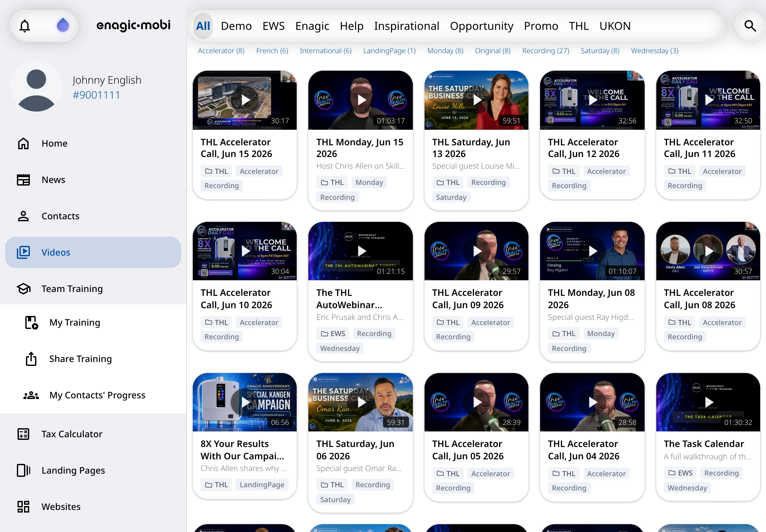Click the Team Training graduation cap icon
Screen dimensions: 766x532
23,289
